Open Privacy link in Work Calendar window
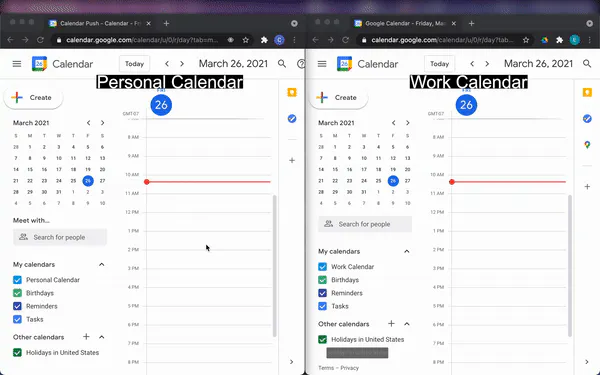This screenshot has width=600, height=375. tap(350, 368)
